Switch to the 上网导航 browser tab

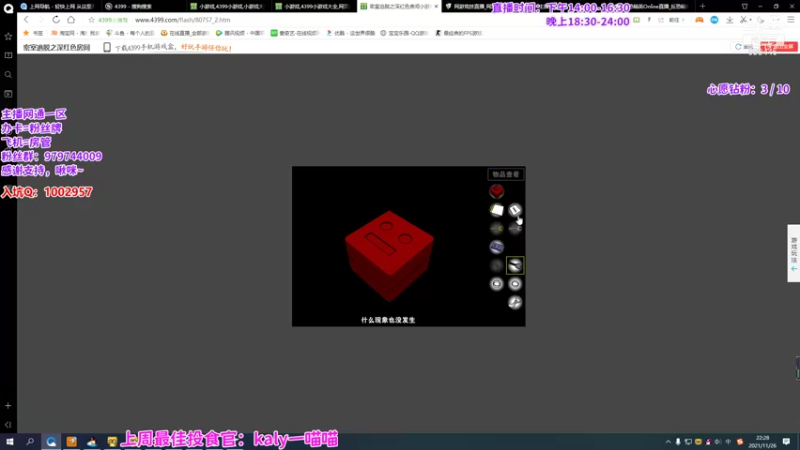click(x=58, y=6)
